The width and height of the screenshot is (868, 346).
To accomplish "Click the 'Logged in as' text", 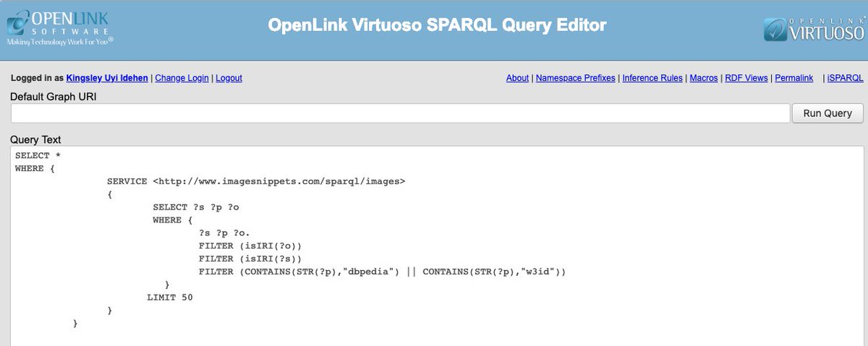I will [37, 78].
